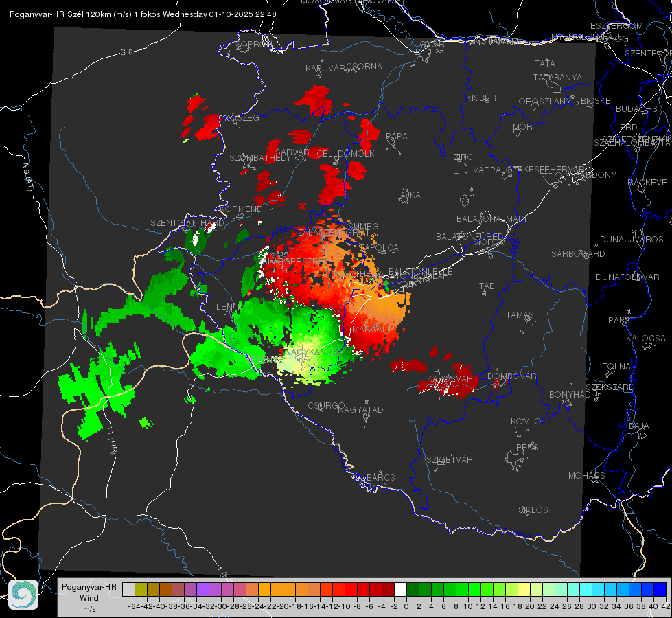Click the CSURGO city label
Viewport: 672px width, 618px height.
tap(326, 406)
